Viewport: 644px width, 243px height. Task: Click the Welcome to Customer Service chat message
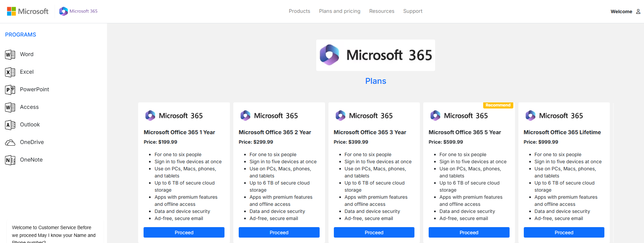click(x=54, y=234)
